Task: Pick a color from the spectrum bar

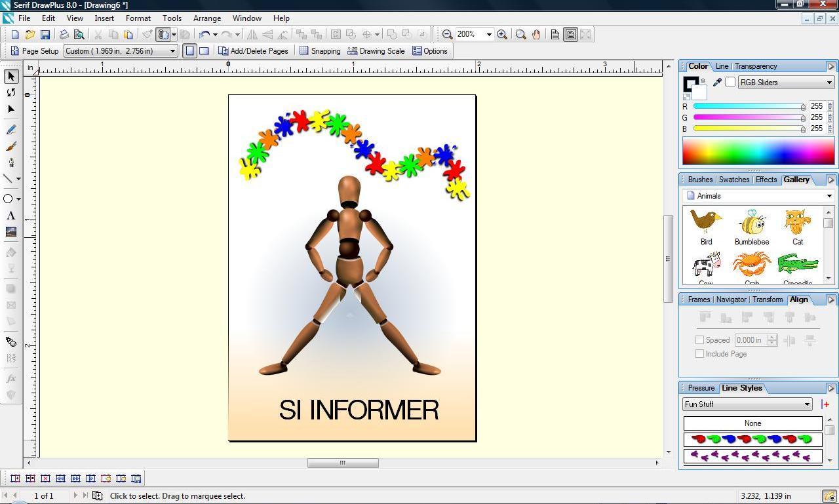Action: 758,151
